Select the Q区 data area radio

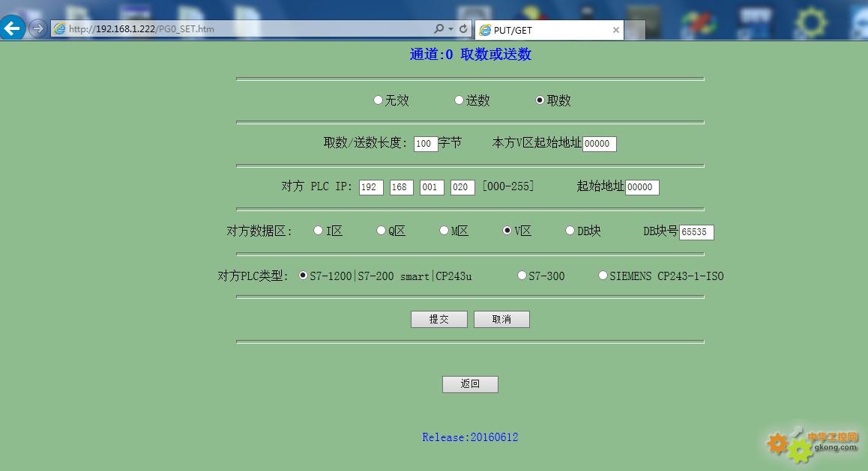pos(381,231)
